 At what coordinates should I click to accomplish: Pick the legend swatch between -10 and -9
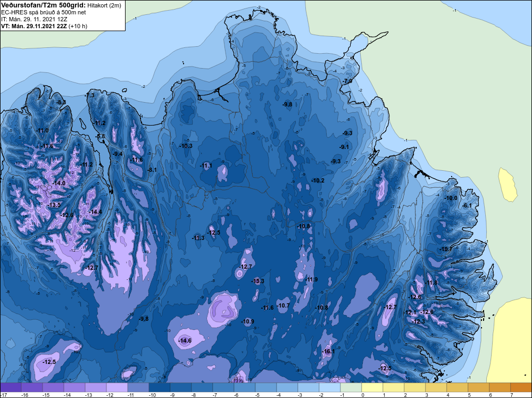tap(160, 387)
